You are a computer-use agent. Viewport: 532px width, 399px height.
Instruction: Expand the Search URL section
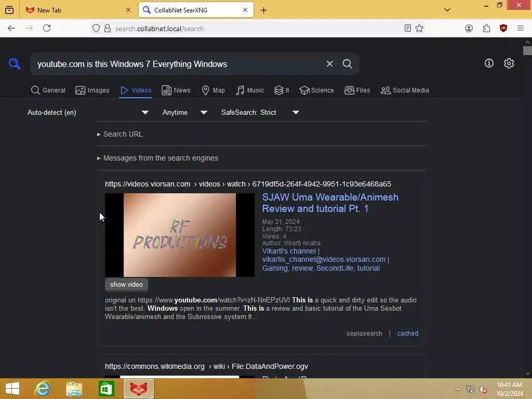[120, 134]
